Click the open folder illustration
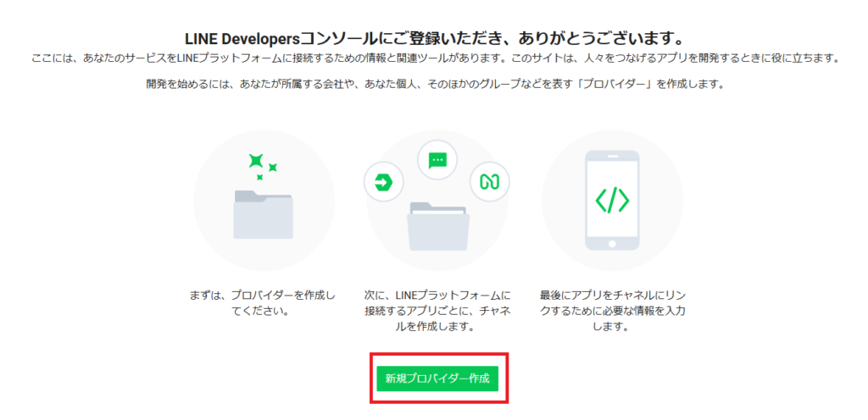 tap(438, 227)
